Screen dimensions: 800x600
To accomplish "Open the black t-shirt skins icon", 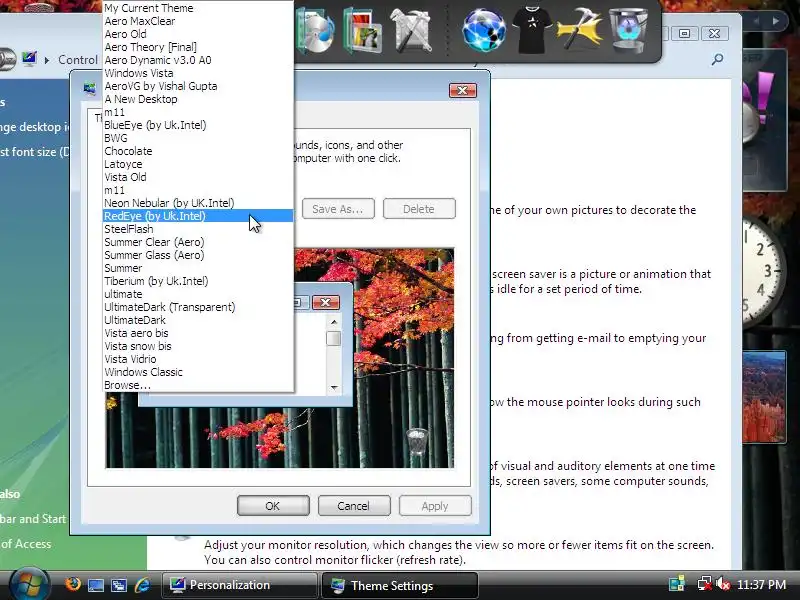I will coord(532,30).
